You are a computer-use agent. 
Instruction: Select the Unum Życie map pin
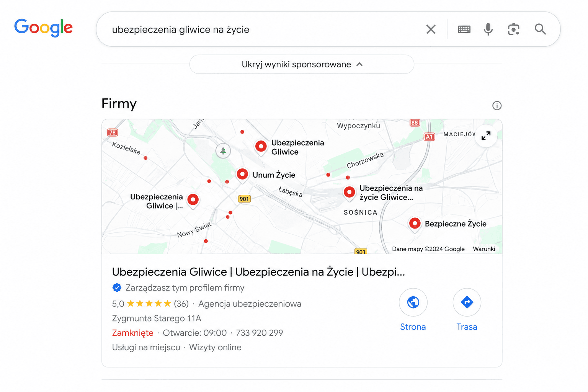click(242, 174)
